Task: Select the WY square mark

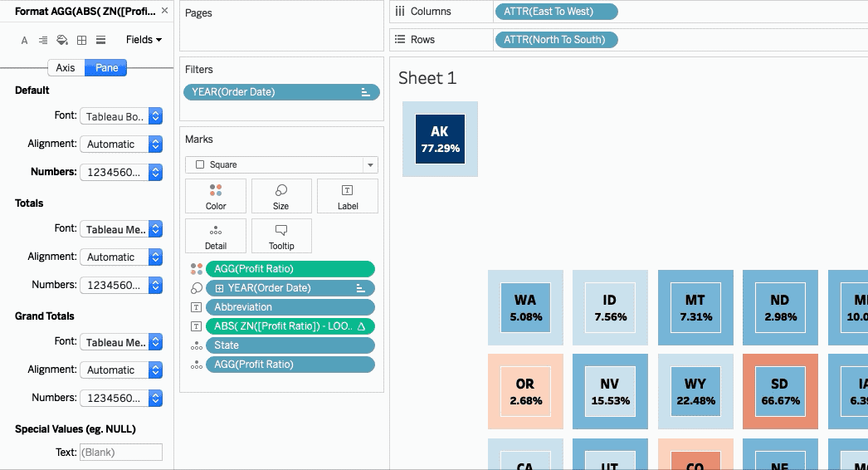Action: [695, 392]
